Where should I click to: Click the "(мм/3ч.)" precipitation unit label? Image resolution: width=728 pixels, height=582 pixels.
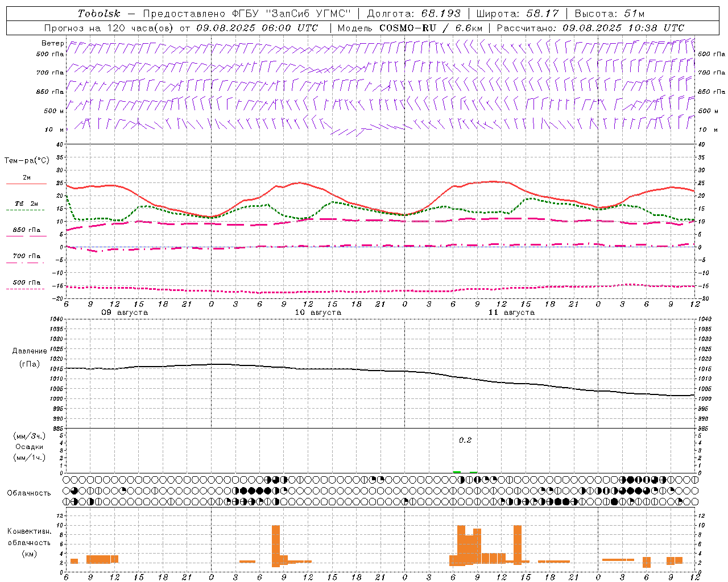[30, 436]
